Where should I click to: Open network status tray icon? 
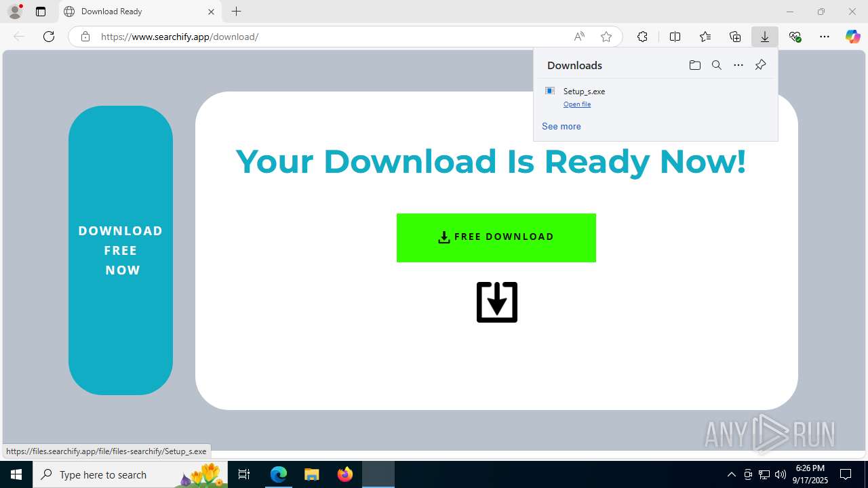pos(764,474)
